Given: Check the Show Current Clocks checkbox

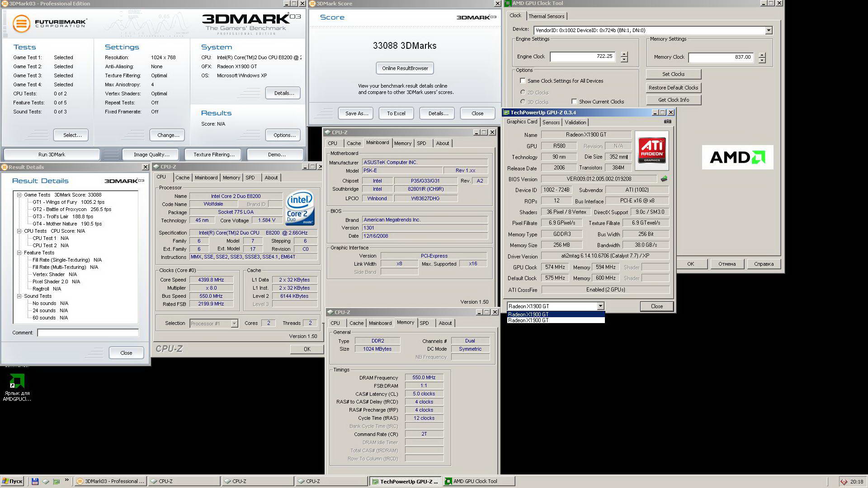Looking at the screenshot, I should coord(574,102).
